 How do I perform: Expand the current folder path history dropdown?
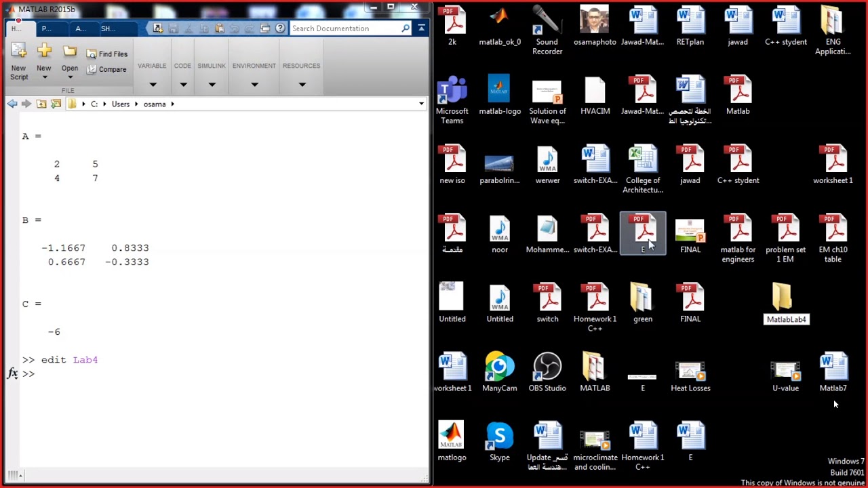(421, 104)
